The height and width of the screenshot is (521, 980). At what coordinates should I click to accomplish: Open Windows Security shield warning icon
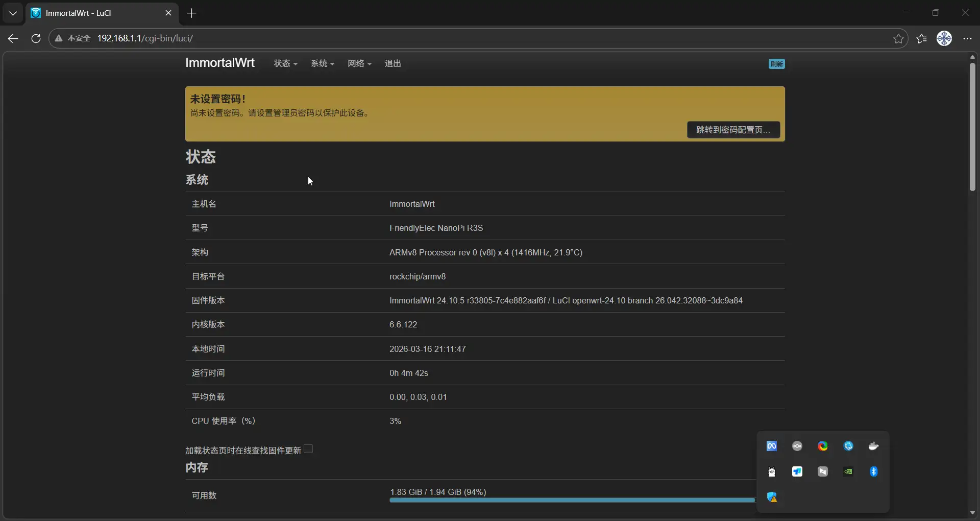coord(772,497)
